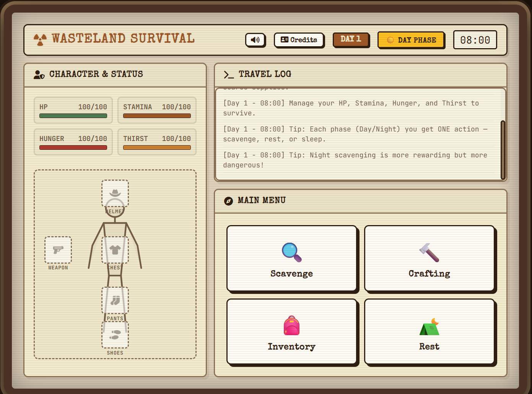Click the DAY PHASE indicator
Viewport: 532px width, 394px height.
click(x=411, y=40)
